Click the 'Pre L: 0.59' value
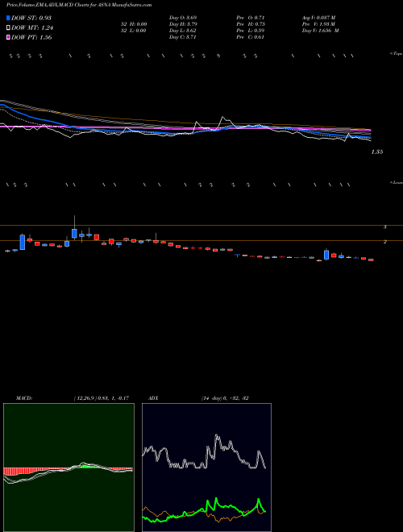The width and height of the screenshot is (403, 532). tap(251, 31)
